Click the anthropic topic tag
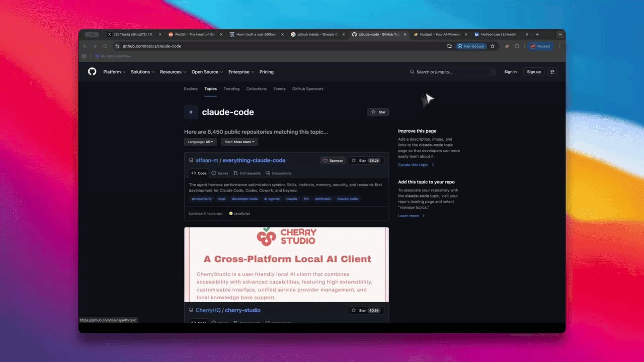Viewport: 644px width, 362px height. pos(323,199)
